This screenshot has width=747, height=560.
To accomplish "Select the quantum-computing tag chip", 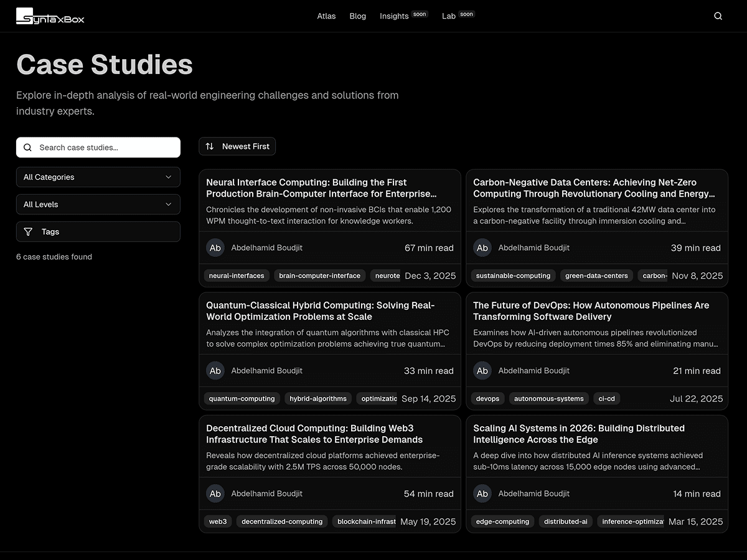I will [x=242, y=399].
